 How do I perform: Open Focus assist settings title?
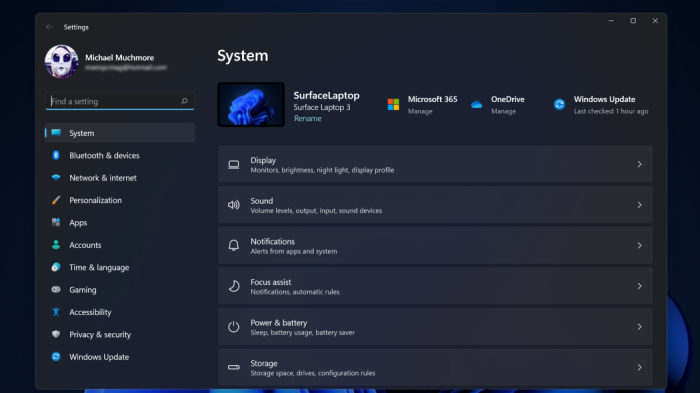pos(271,282)
